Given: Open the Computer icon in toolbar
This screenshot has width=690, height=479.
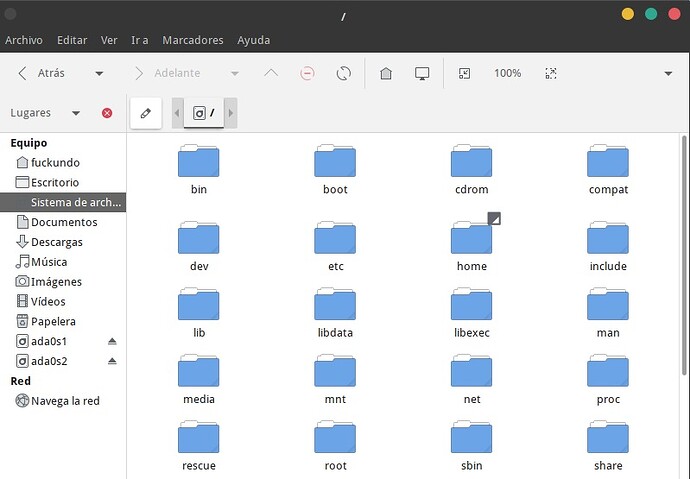Looking at the screenshot, I should tap(422, 73).
